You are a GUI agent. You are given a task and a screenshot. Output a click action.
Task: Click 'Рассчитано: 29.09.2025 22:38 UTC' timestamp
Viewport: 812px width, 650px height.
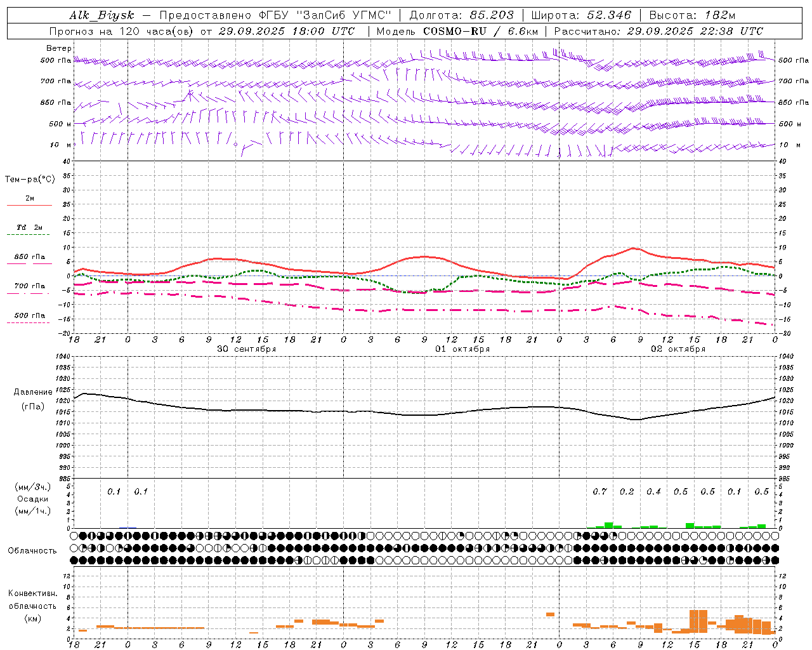click(x=658, y=31)
